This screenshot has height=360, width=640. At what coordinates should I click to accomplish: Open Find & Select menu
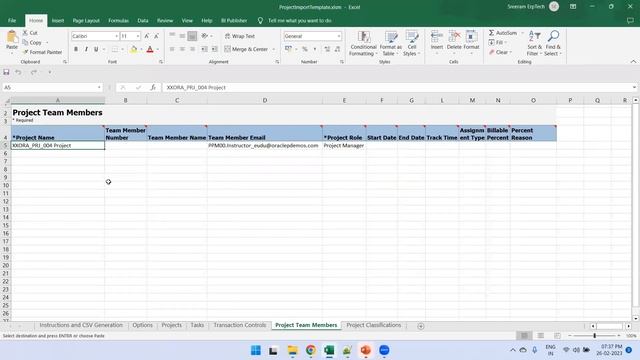point(553,43)
